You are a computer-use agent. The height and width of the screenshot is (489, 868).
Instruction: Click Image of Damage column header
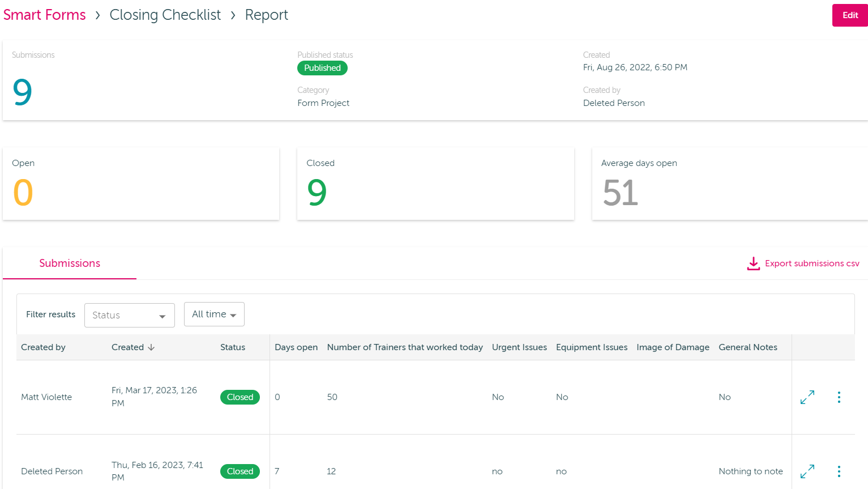(673, 347)
